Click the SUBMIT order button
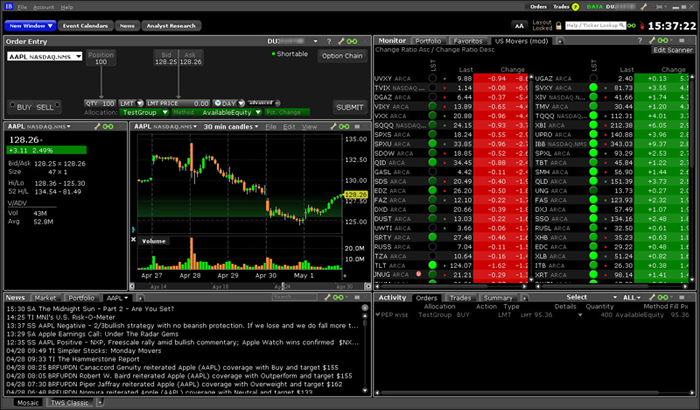Image resolution: width=700 pixels, height=410 pixels. click(x=350, y=107)
